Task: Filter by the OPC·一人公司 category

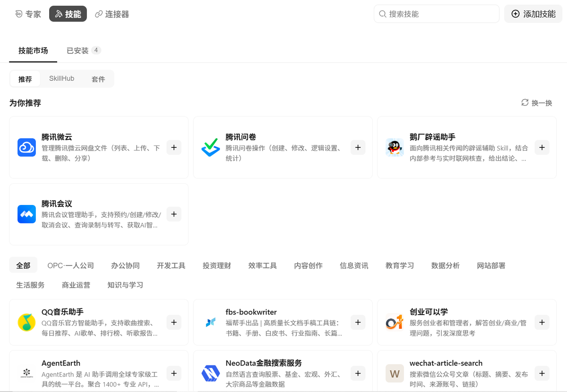Action: (71, 265)
